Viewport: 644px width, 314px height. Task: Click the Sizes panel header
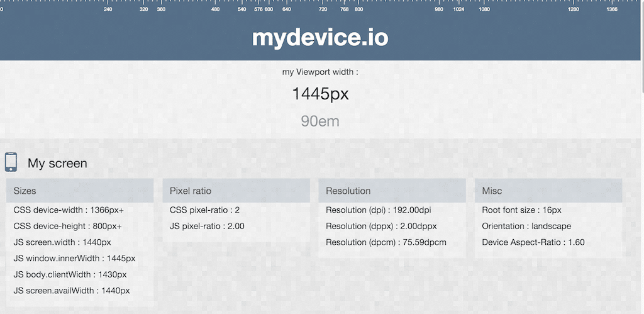tap(80, 191)
